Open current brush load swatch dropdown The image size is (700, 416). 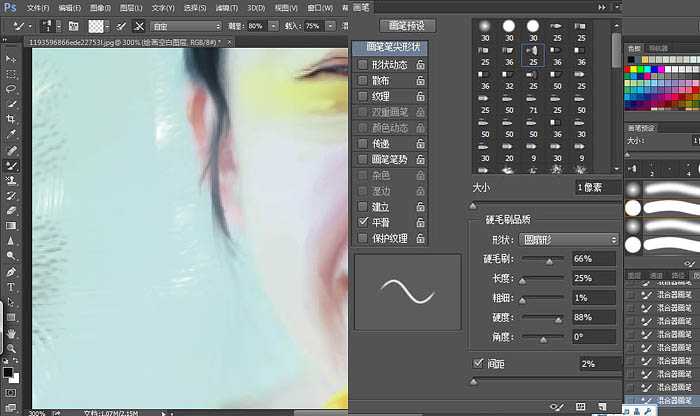(107, 26)
